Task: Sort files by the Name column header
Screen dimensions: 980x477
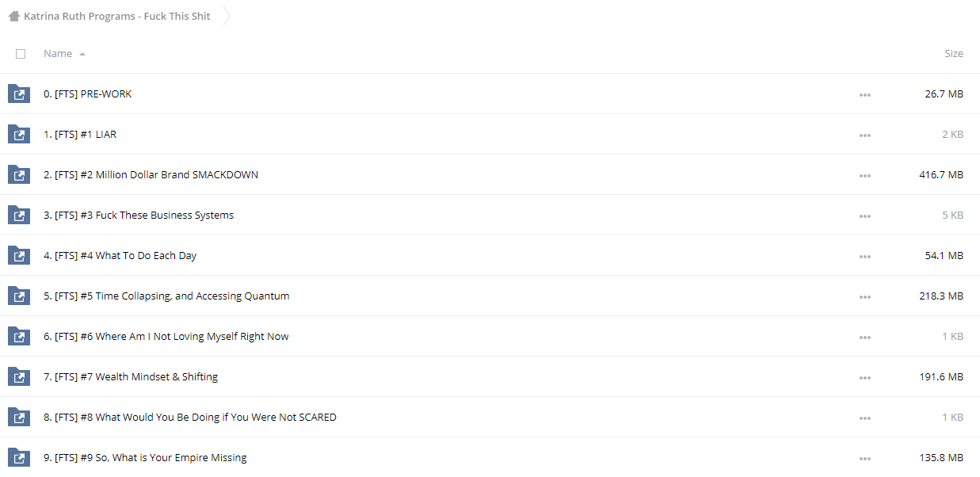Action: [58, 54]
